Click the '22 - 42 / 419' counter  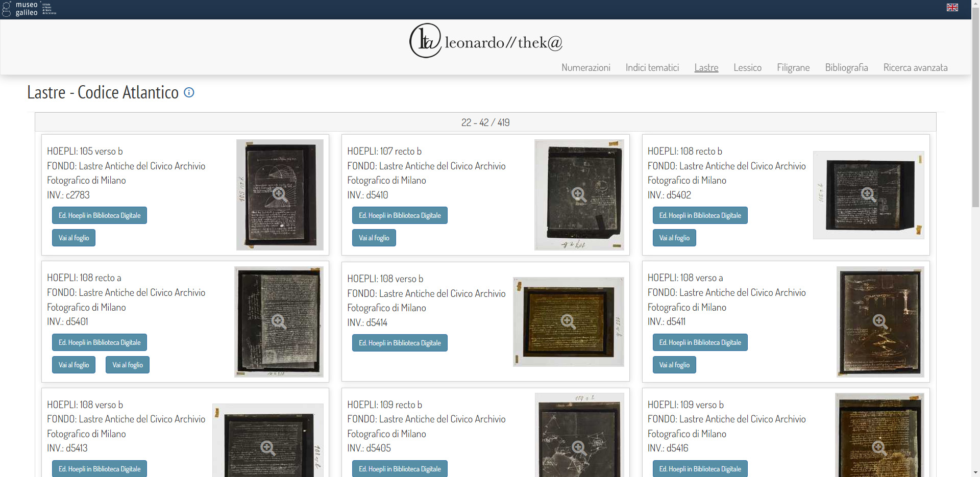tap(485, 122)
